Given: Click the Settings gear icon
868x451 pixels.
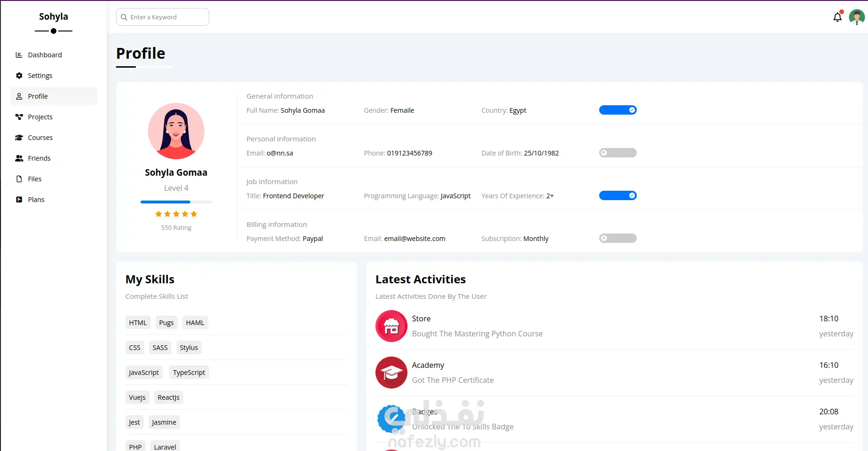Looking at the screenshot, I should pos(19,76).
